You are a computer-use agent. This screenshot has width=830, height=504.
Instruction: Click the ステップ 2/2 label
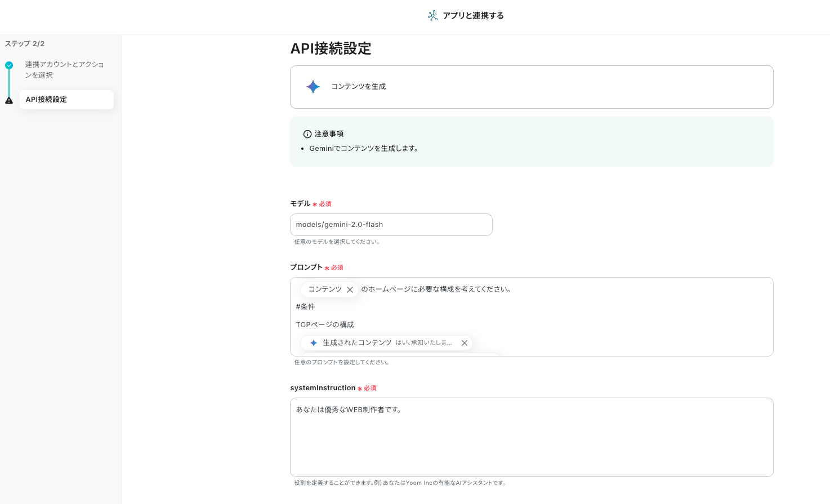click(x=25, y=44)
